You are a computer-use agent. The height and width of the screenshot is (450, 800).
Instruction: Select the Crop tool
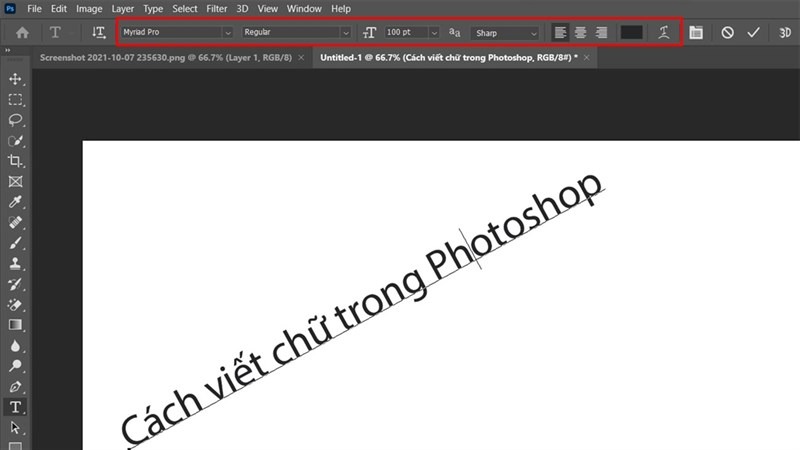[15, 161]
